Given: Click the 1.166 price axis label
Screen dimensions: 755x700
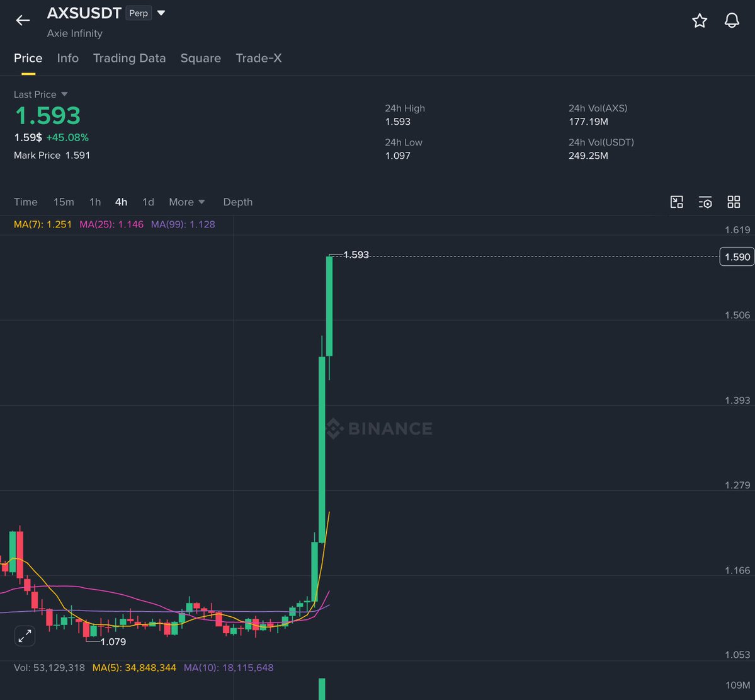Looking at the screenshot, I should pyautogui.click(x=737, y=570).
